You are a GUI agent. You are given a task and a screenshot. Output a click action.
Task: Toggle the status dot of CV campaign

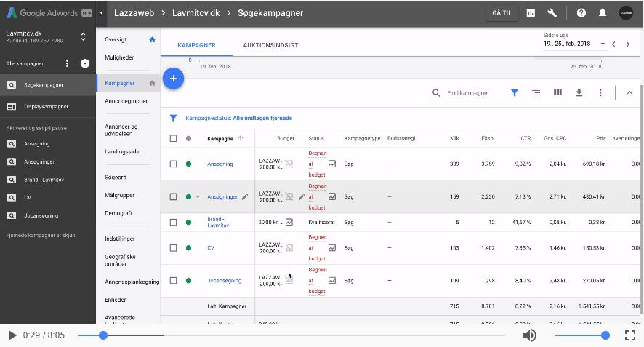click(x=188, y=247)
